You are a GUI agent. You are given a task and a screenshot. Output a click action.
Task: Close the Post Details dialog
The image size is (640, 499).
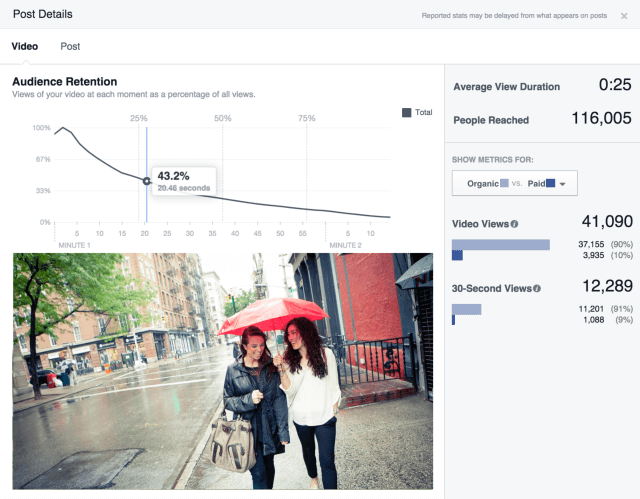click(624, 15)
